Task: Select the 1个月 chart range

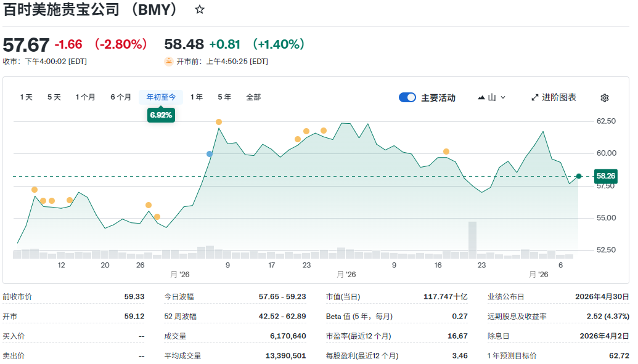Action: coord(85,97)
